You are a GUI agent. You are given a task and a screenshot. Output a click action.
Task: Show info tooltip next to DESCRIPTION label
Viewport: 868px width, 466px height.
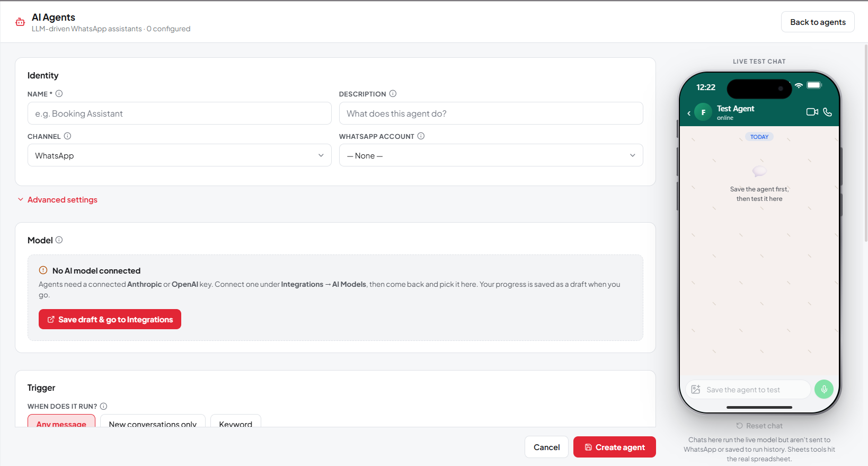pyautogui.click(x=393, y=94)
